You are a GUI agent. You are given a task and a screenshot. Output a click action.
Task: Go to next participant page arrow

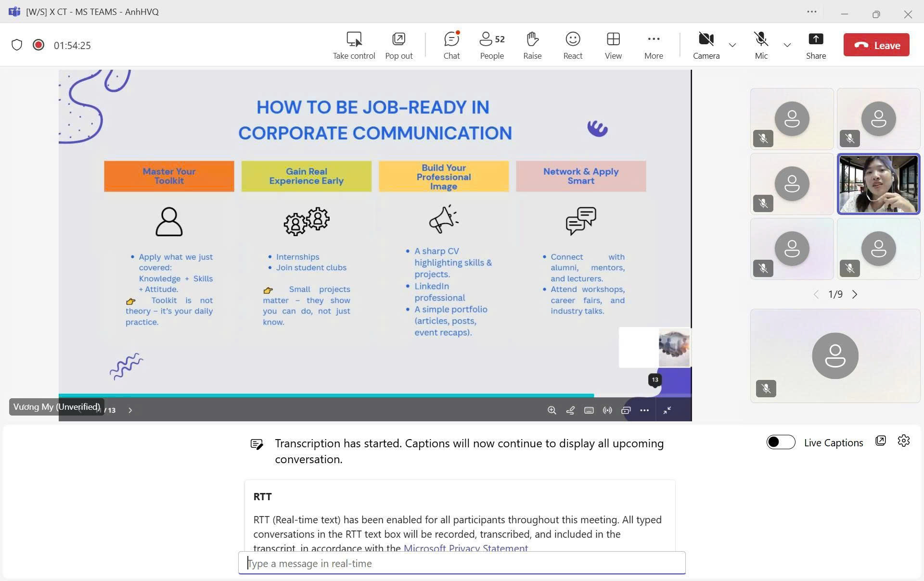pyautogui.click(x=855, y=294)
